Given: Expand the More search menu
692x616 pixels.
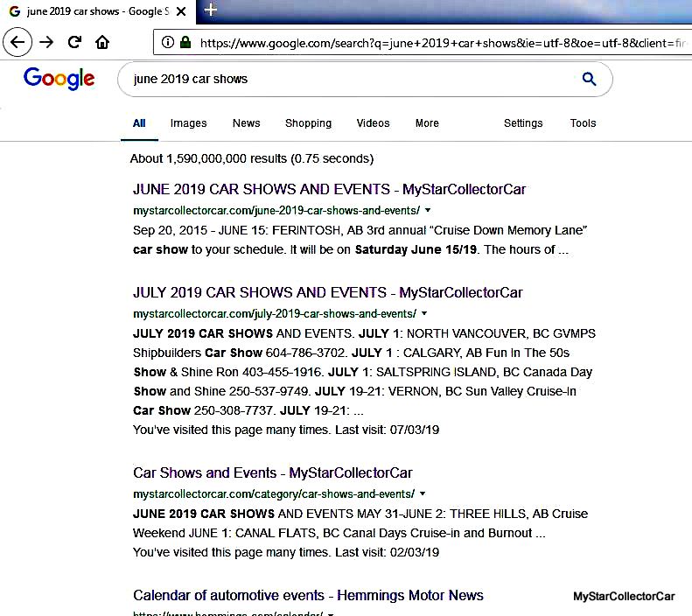Looking at the screenshot, I should tap(427, 123).
